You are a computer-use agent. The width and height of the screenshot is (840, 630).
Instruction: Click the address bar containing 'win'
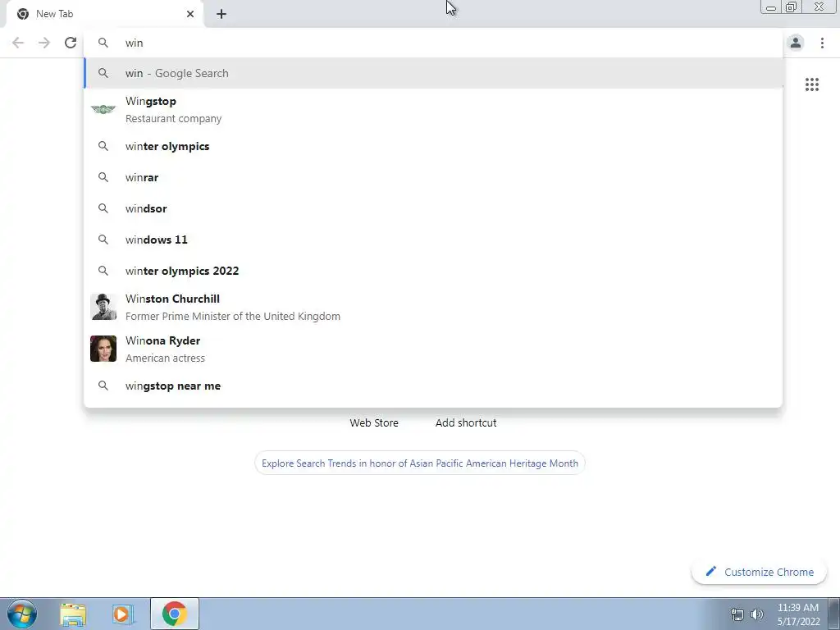[x=433, y=43]
